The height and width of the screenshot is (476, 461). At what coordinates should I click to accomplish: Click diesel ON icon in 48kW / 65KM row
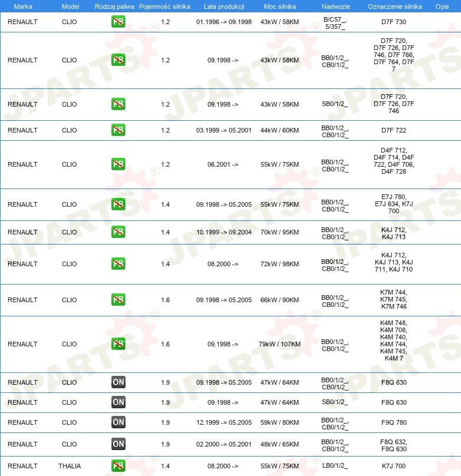[x=118, y=444]
